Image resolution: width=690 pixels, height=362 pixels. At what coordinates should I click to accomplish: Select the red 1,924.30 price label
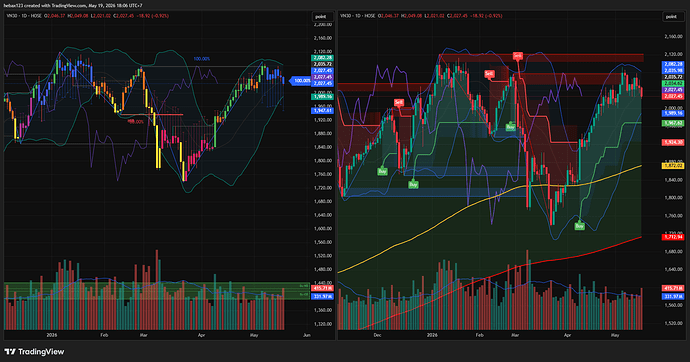tap(673, 143)
